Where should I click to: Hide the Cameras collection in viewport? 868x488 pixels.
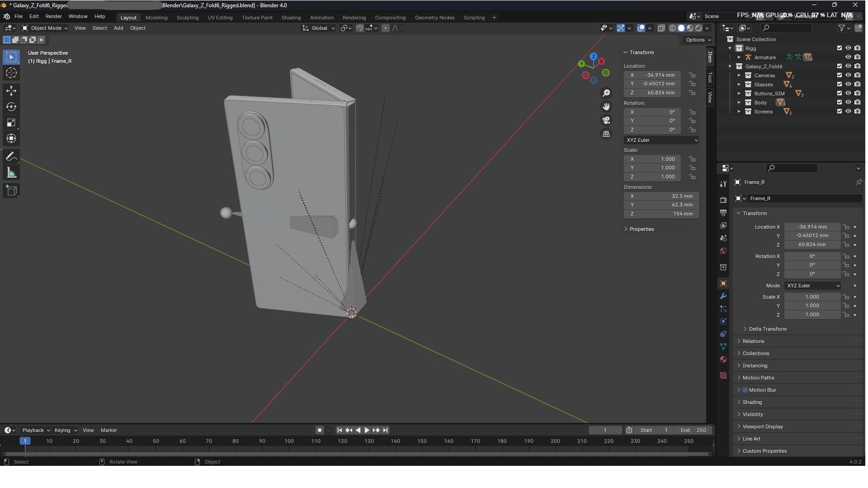[x=848, y=75]
